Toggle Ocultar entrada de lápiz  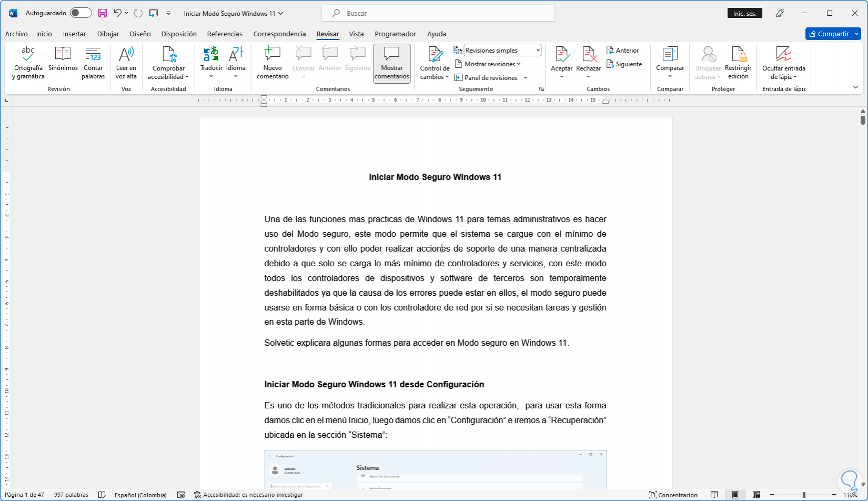pyautogui.click(x=784, y=63)
